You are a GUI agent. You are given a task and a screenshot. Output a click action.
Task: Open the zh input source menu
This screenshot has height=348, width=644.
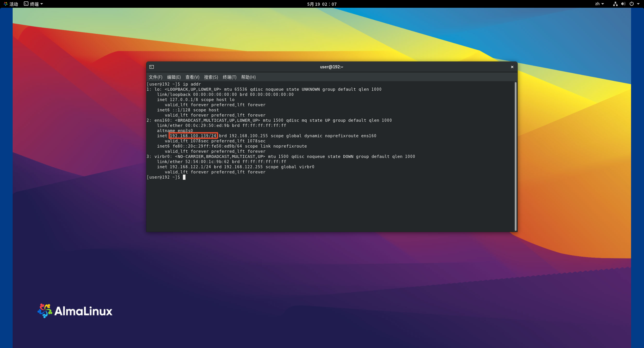point(599,4)
